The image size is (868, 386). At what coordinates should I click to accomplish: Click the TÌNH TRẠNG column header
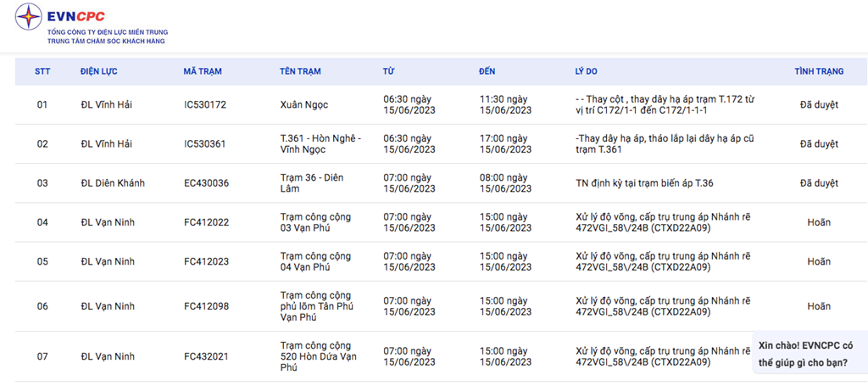[x=819, y=71]
